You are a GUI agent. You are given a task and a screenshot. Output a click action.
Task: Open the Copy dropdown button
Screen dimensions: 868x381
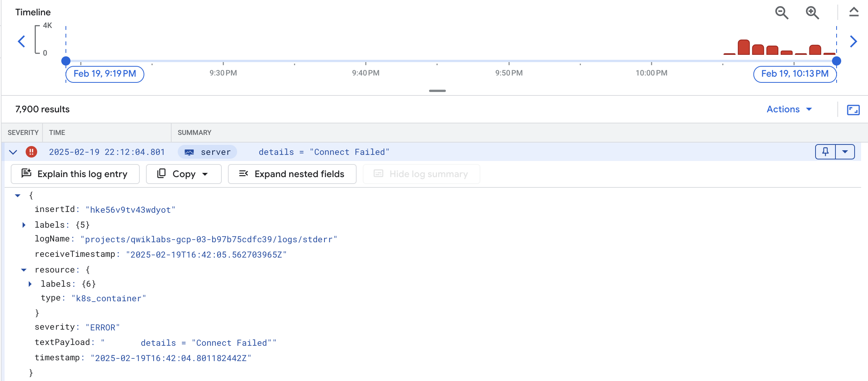[x=183, y=174]
